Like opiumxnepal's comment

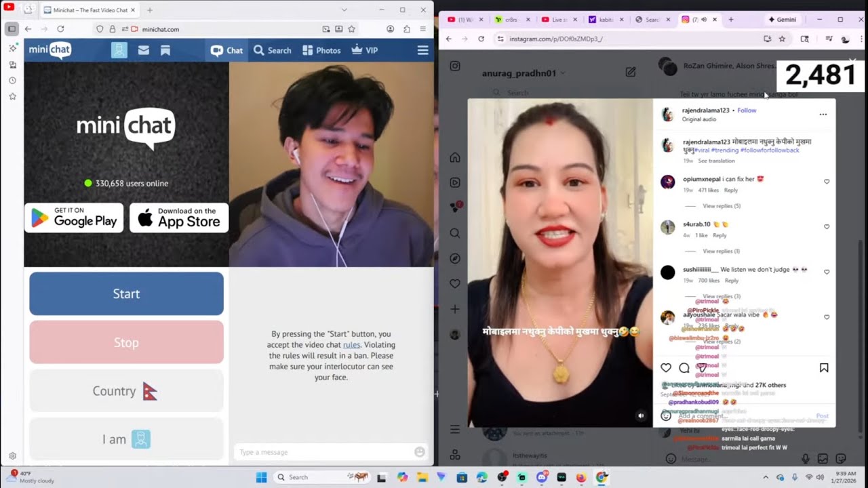(x=827, y=182)
